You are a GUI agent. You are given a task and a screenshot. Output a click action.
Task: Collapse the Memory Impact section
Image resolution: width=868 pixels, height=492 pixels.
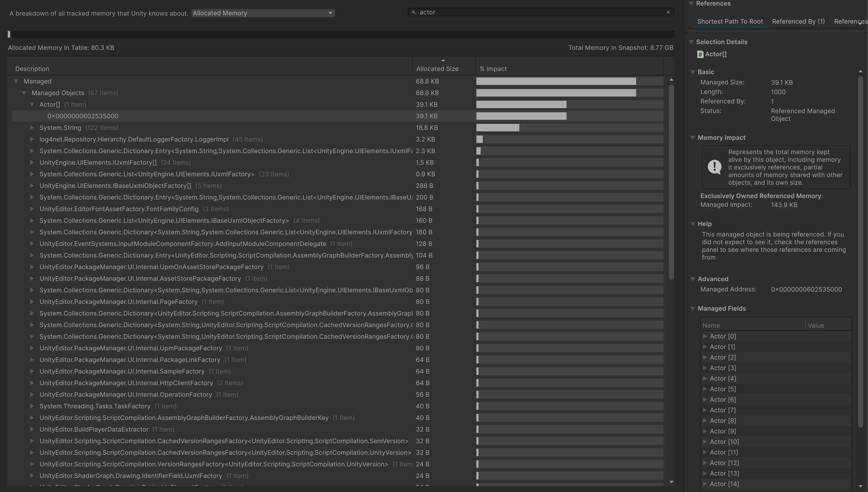(x=693, y=138)
